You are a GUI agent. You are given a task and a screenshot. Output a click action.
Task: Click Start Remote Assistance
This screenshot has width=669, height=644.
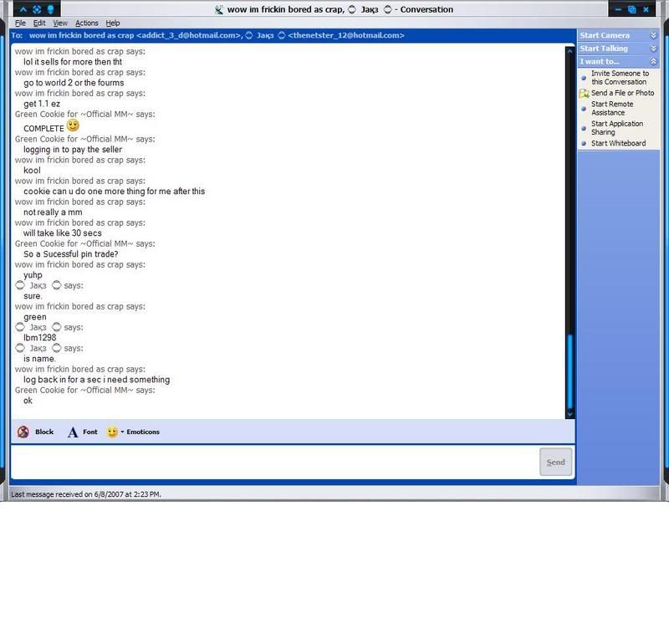pyautogui.click(x=612, y=109)
